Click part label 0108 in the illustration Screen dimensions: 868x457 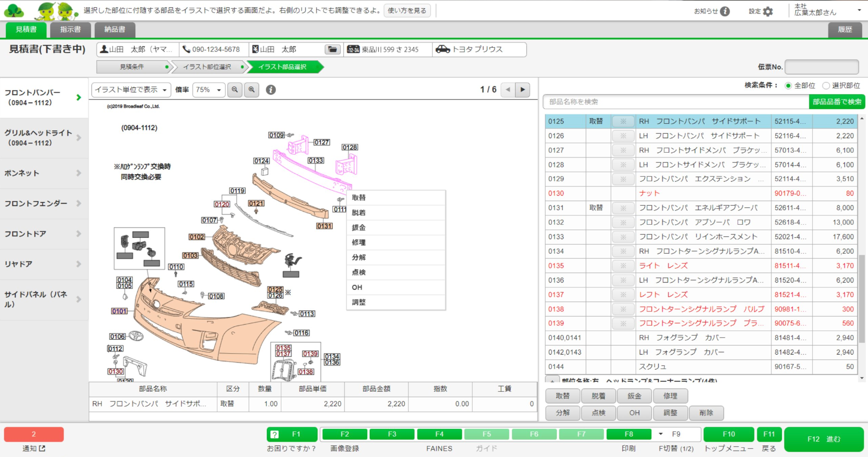[x=217, y=296]
